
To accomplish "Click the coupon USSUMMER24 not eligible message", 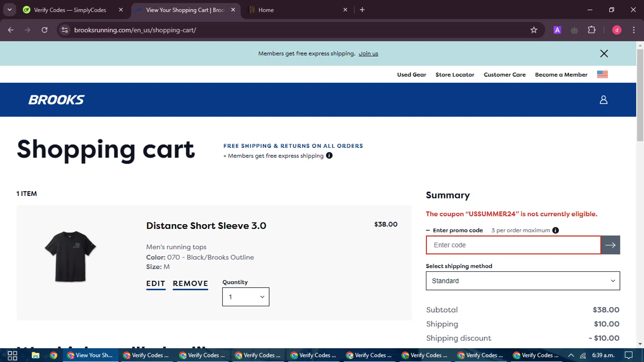I will 511,214.
